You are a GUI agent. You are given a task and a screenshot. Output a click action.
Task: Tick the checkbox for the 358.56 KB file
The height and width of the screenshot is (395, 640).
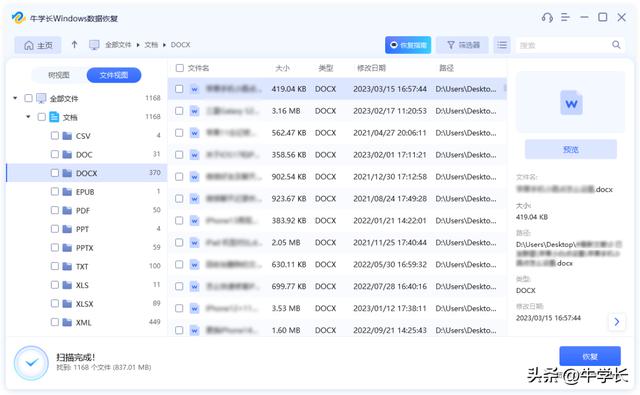[x=179, y=155]
